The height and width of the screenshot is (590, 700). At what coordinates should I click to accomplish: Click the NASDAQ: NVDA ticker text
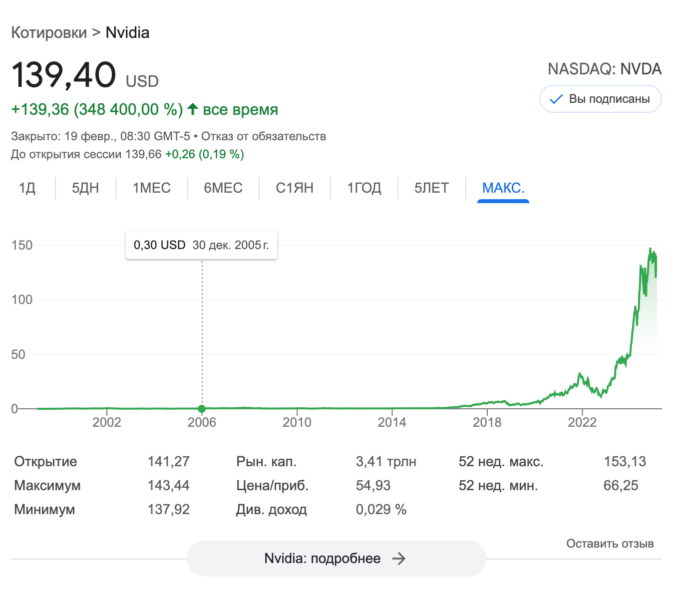tap(604, 69)
